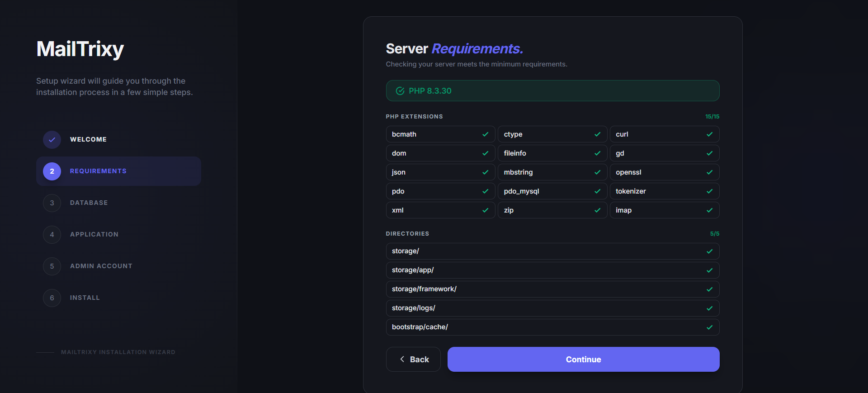Click the checkmark next to ctype
868x393 pixels.
pos(598,134)
